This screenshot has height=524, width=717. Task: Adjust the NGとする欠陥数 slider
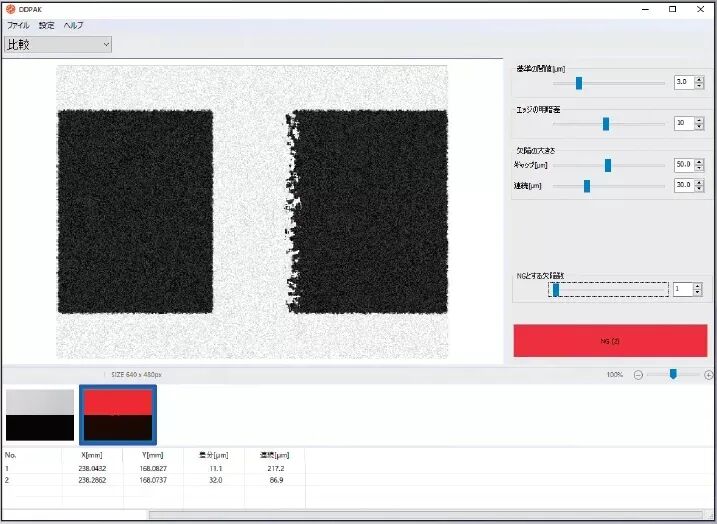click(608, 289)
